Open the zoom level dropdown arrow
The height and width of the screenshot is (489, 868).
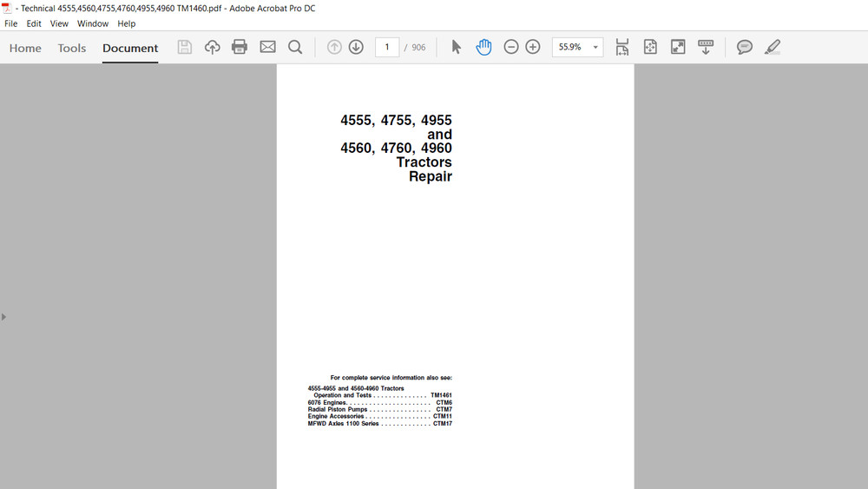click(x=595, y=47)
